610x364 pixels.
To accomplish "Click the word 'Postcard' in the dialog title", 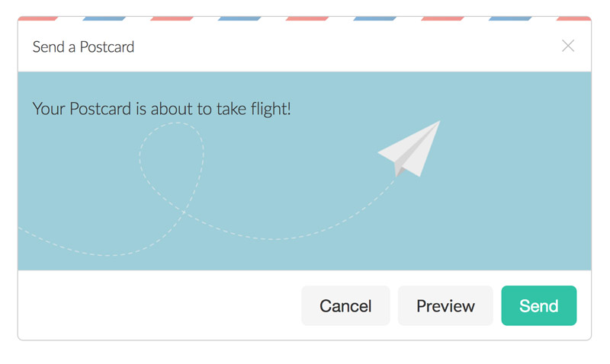I will click(x=107, y=47).
